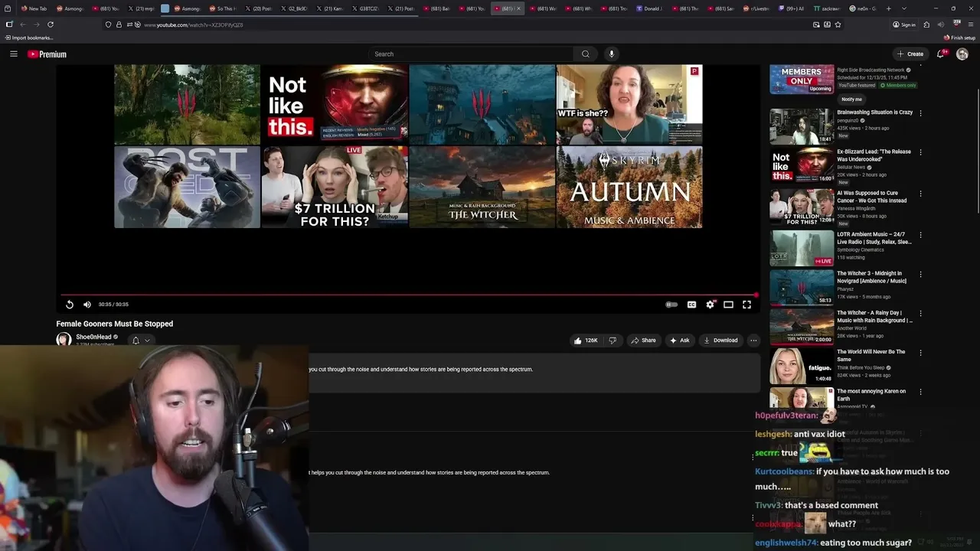Focus the YouTube search box
Viewport: 980px width, 551px height.
[x=471, y=54]
